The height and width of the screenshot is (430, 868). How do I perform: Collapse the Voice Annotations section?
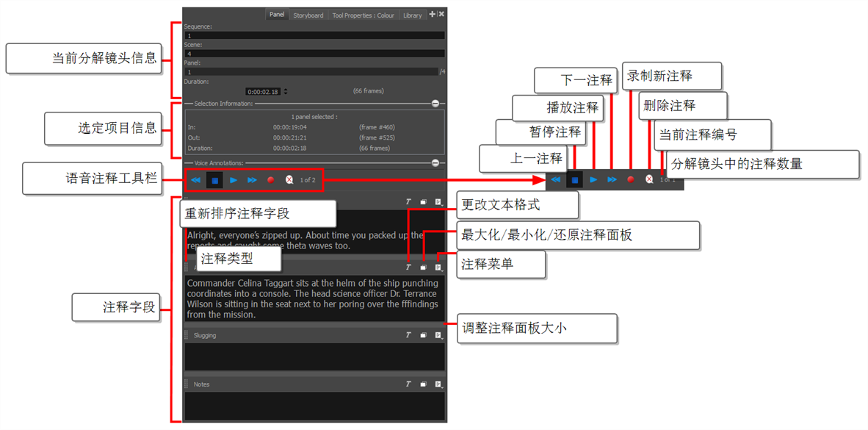(x=435, y=163)
